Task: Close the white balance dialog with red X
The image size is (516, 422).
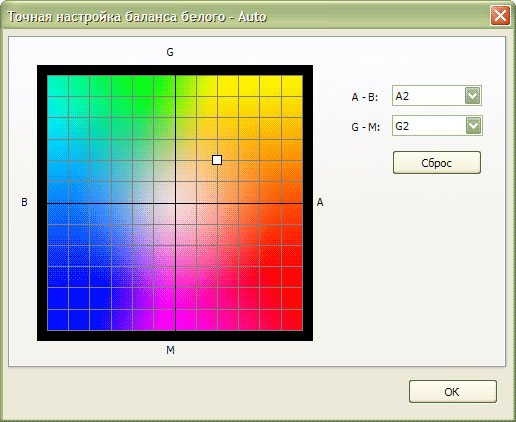Action: click(500, 15)
